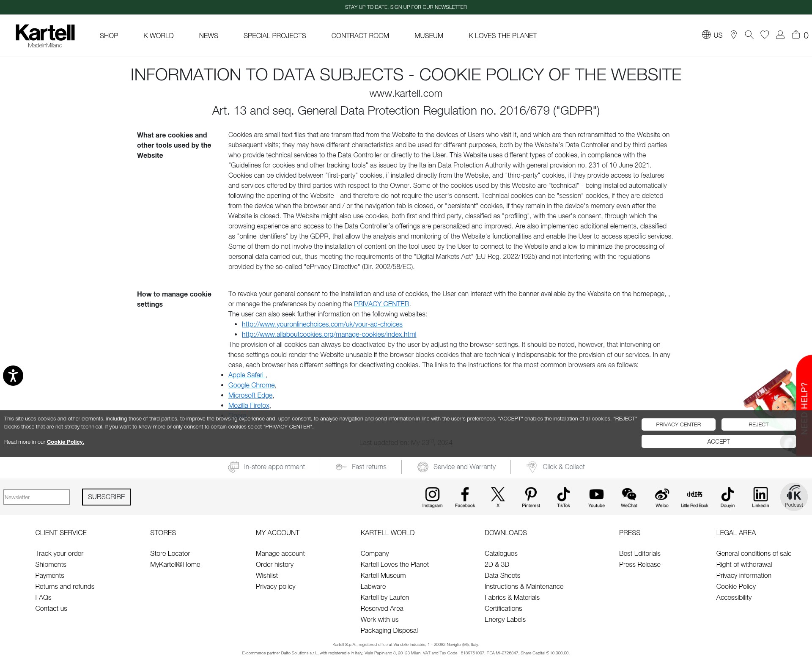Accept all cookies in the banner
Viewport: 812px width, 662px height.
point(719,442)
